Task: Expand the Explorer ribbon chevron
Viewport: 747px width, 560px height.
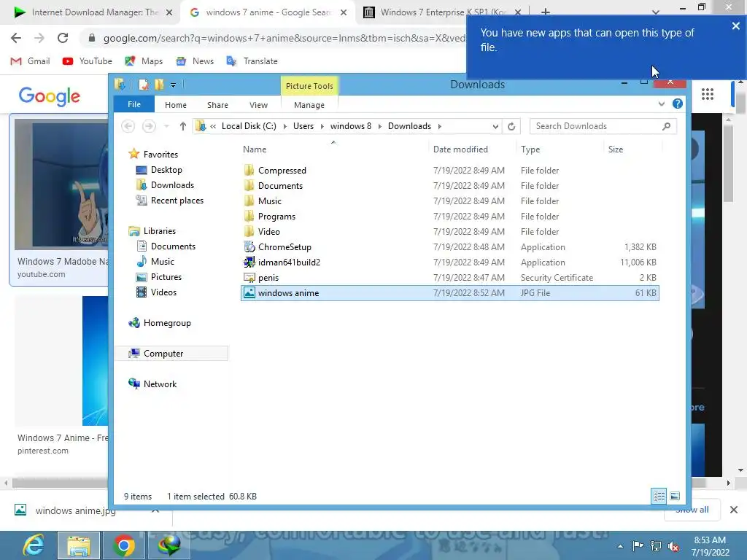Action: [x=661, y=104]
